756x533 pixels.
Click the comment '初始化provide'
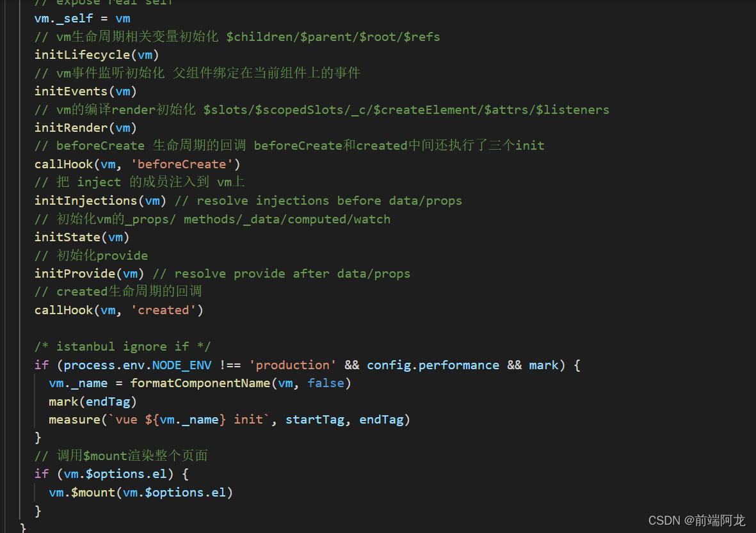point(91,256)
